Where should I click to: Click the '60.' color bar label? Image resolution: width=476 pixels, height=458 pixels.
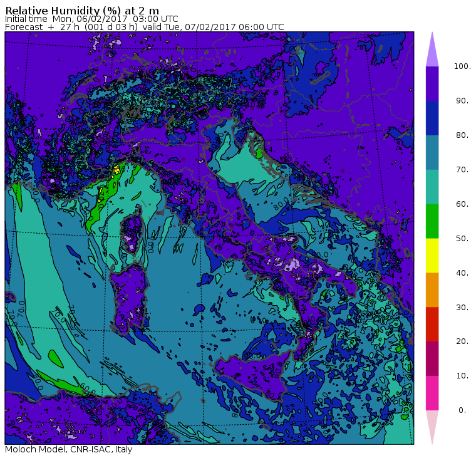point(462,204)
